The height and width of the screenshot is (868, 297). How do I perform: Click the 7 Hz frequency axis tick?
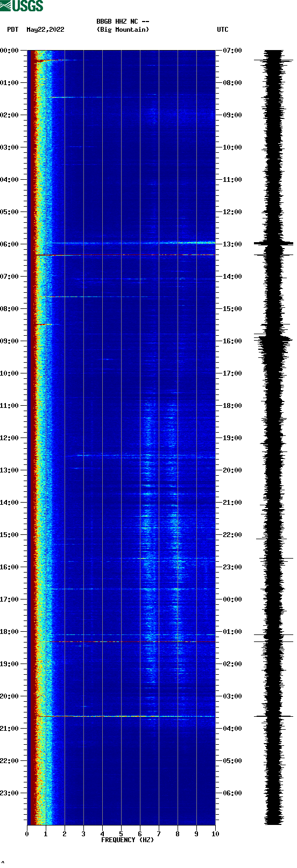pyautogui.click(x=159, y=834)
